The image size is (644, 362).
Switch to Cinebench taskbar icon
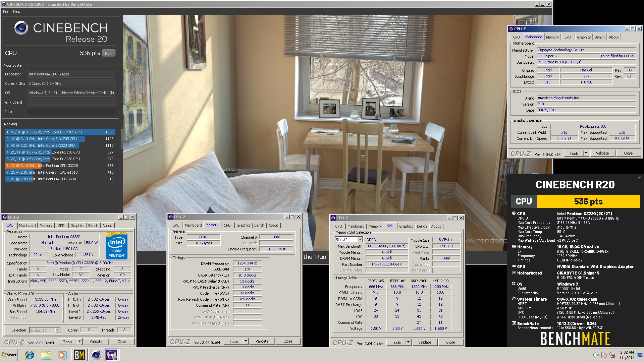pos(96,355)
